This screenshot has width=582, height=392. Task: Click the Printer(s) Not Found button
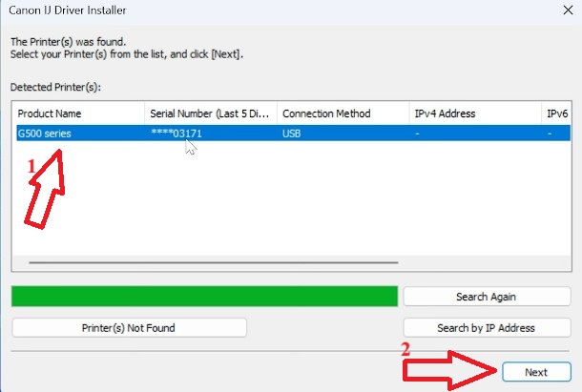(129, 328)
